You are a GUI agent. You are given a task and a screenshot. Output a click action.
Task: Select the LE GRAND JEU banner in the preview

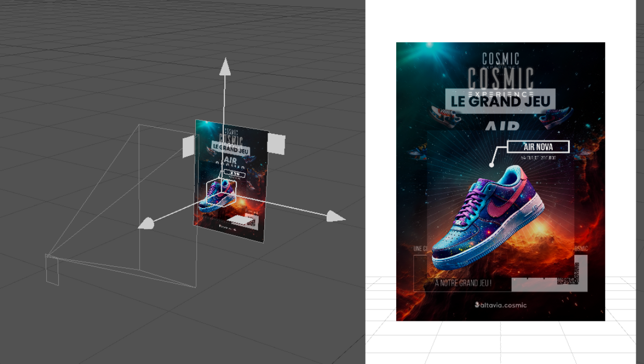500,101
